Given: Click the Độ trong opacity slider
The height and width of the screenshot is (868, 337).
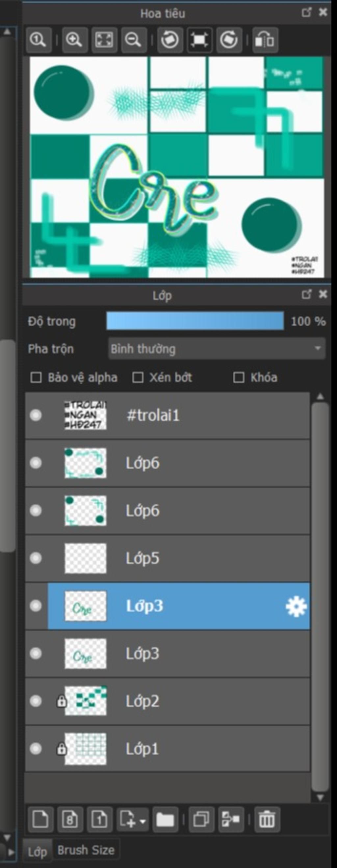Looking at the screenshot, I should (x=195, y=321).
